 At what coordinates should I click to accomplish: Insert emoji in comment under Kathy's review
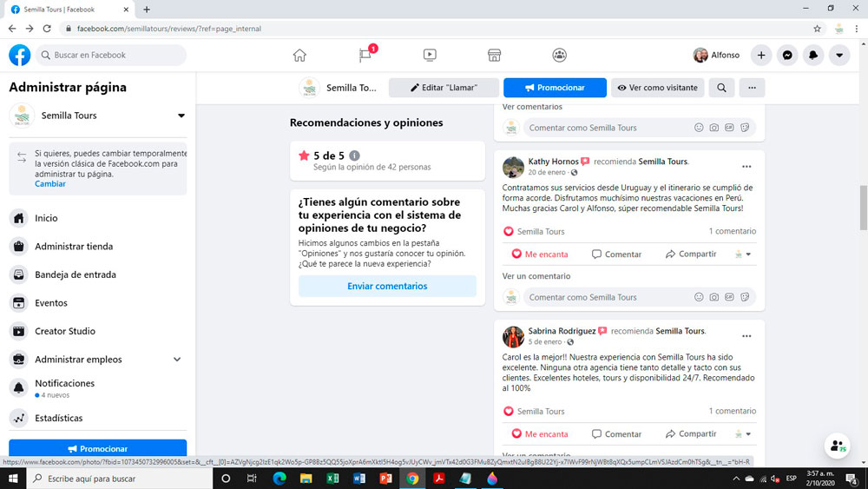tap(699, 297)
